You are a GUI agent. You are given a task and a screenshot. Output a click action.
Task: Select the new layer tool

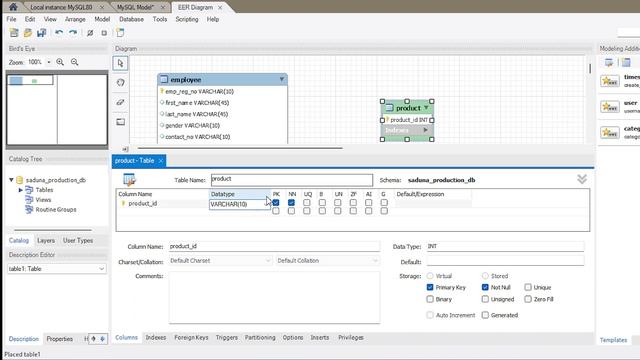tap(120, 122)
